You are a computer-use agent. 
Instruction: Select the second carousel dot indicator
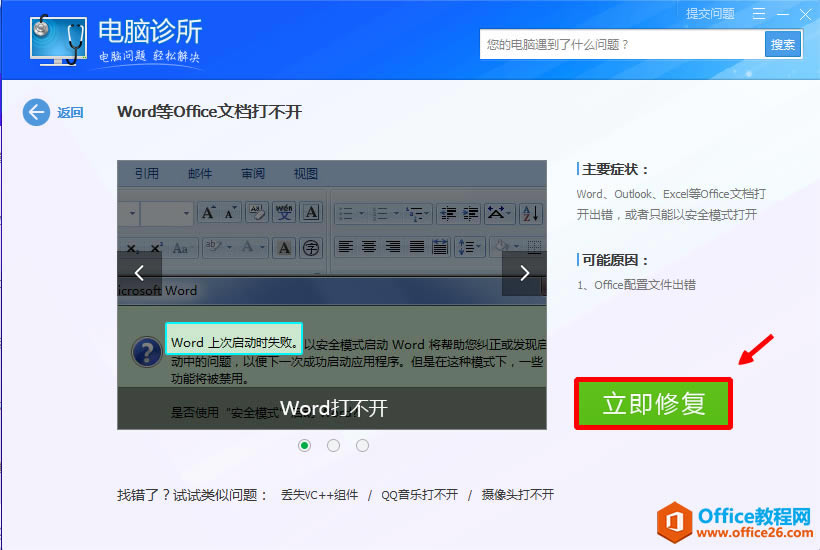[x=334, y=445]
